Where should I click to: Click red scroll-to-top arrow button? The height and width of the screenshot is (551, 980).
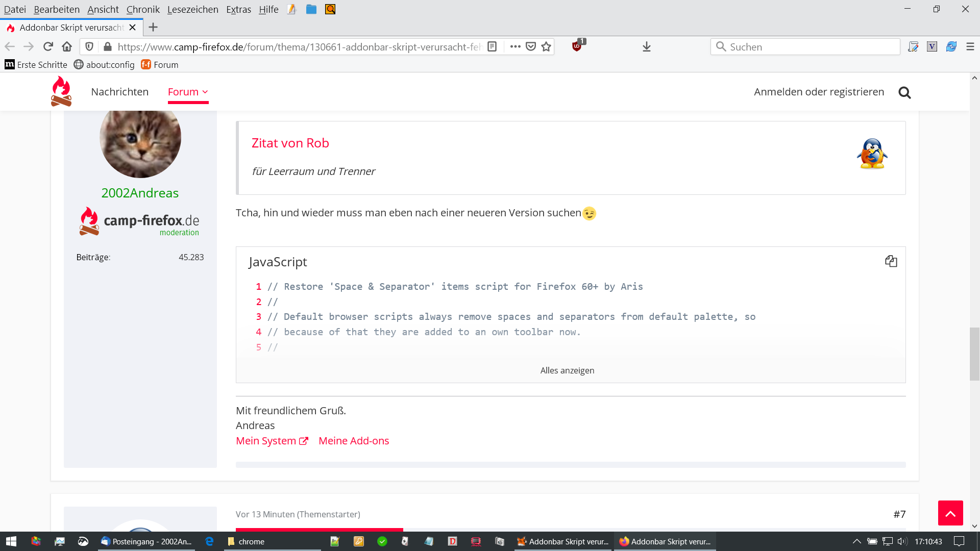(950, 513)
